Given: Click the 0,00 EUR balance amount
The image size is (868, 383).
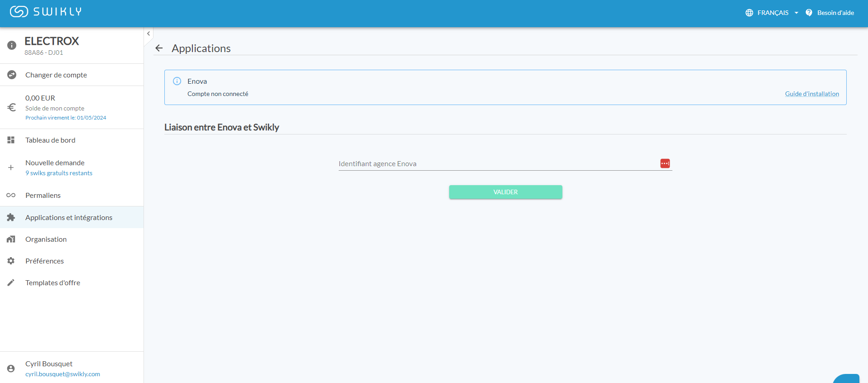Looking at the screenshot, I should point(40,98).
